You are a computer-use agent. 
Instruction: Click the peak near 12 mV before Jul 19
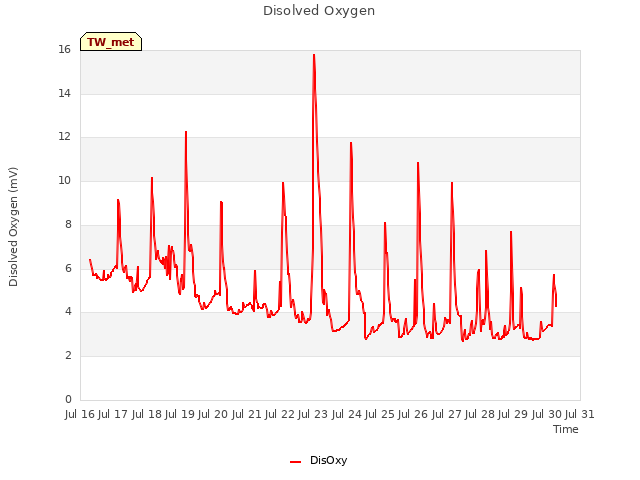[186, 132]
